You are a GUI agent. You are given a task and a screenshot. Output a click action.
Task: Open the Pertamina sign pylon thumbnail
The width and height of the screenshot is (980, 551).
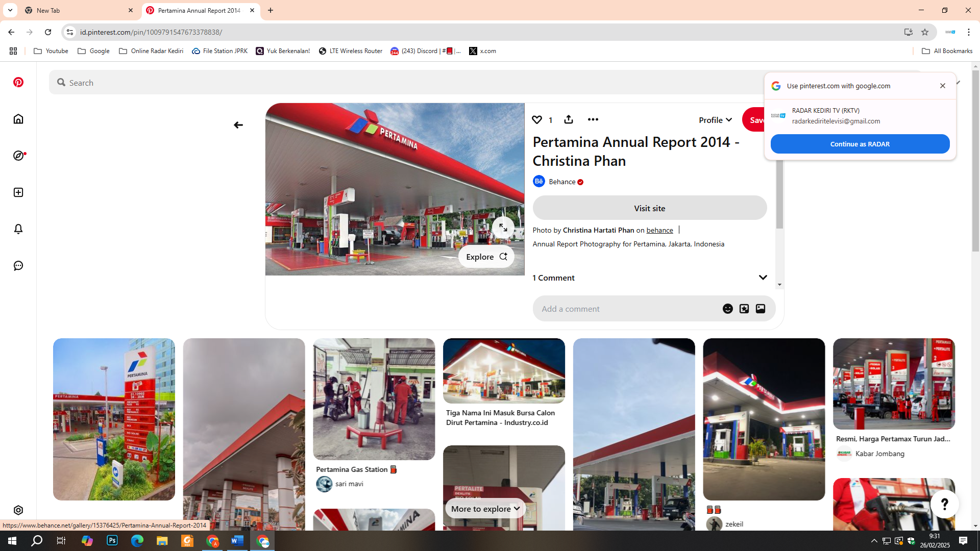[114, 419]
